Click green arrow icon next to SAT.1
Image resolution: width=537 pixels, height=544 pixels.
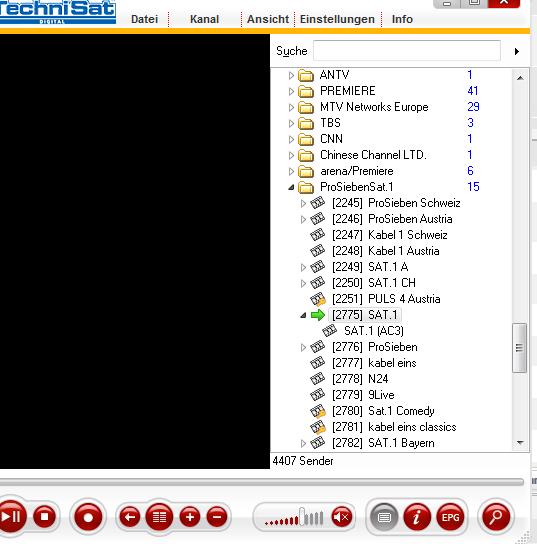318,315
